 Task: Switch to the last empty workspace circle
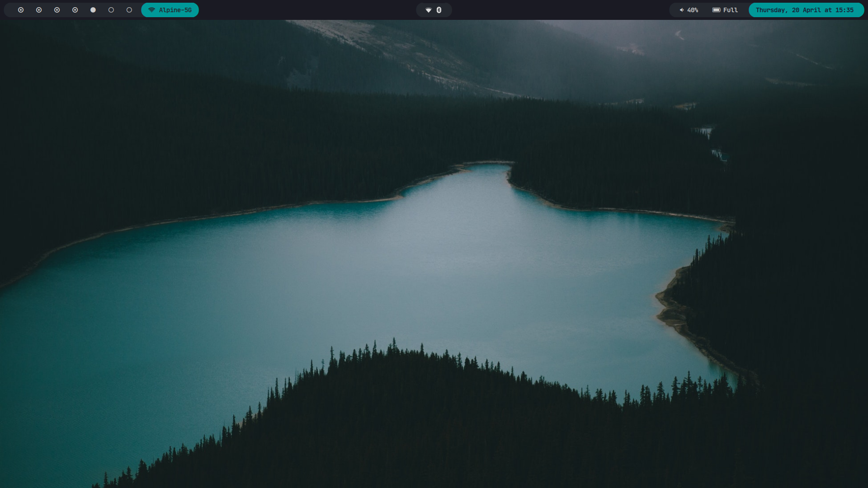129,10
